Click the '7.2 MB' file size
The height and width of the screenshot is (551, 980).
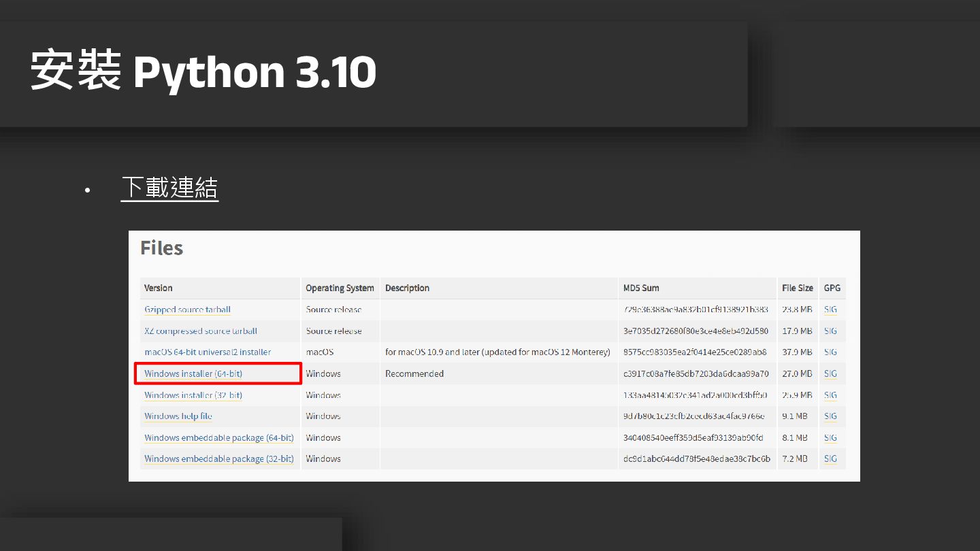tap(795, 459)
